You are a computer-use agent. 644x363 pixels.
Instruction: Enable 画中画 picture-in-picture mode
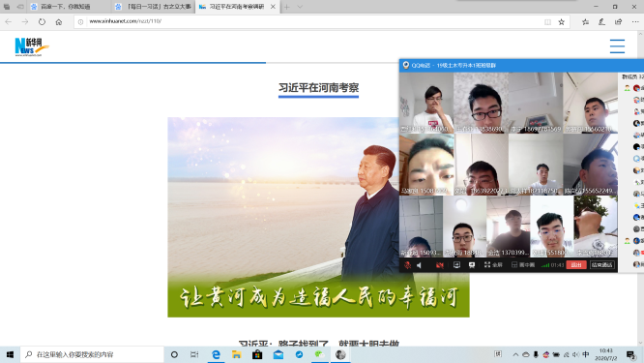[x=523, y=265]
